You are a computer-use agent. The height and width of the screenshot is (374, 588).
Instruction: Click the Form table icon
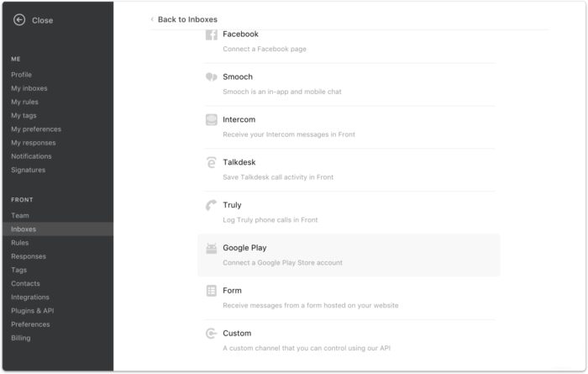tap(212, 291)
